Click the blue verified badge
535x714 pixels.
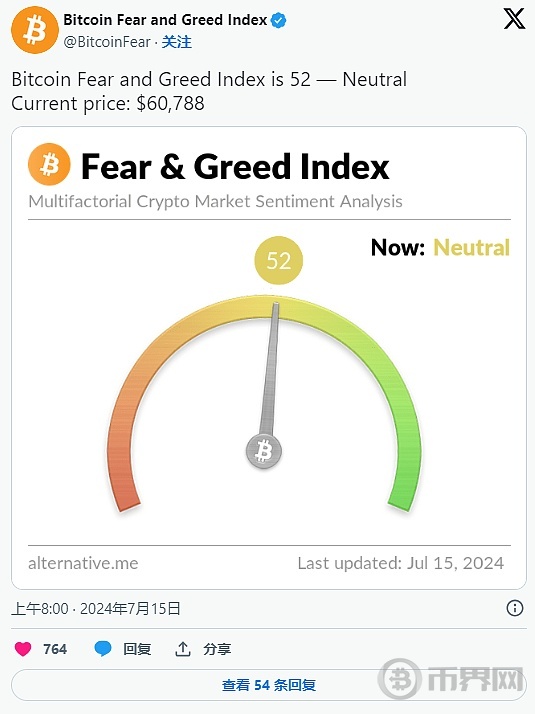(278, 20)
